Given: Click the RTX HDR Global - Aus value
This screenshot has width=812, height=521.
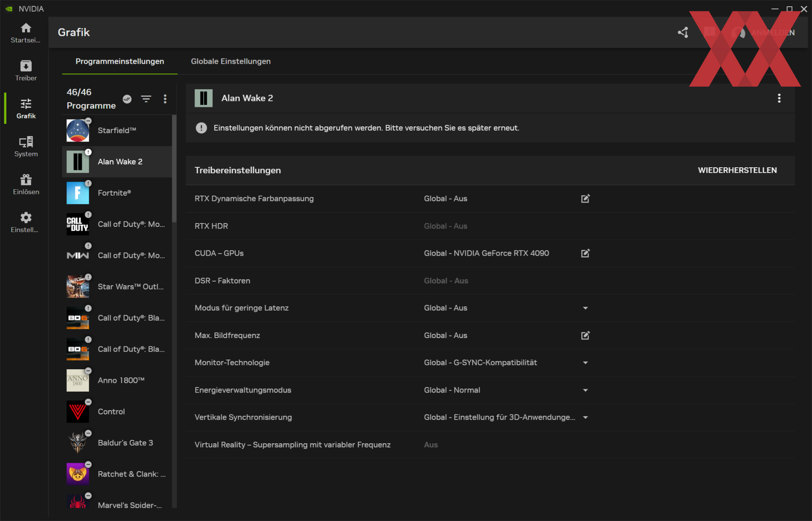Looking at the screenshot, I should (445, 226).
